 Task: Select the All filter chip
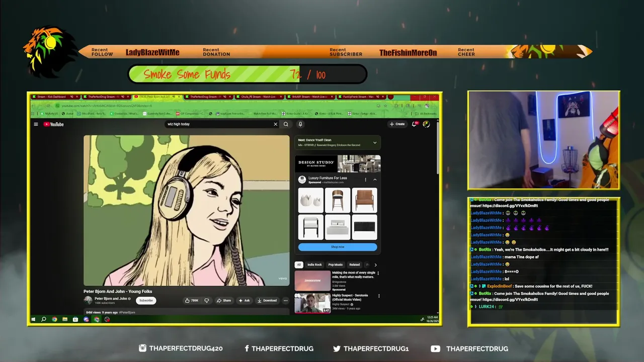click(x=299, y=265)
